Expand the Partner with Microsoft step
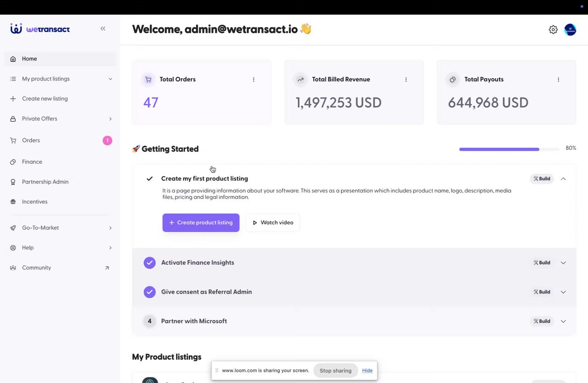The image size is (588, 383). point(563,321)
